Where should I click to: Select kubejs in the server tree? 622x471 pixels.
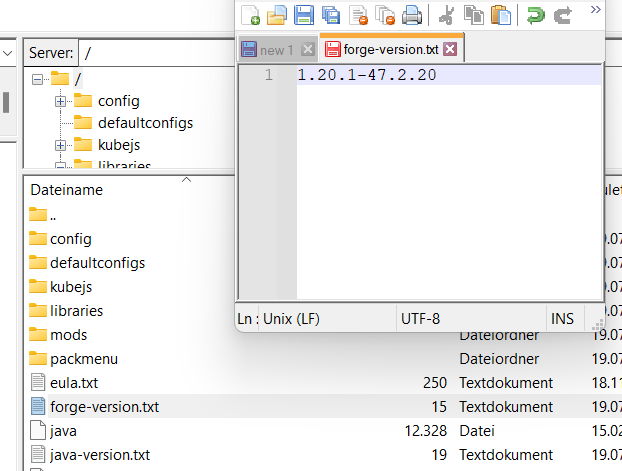coord(119,145)
